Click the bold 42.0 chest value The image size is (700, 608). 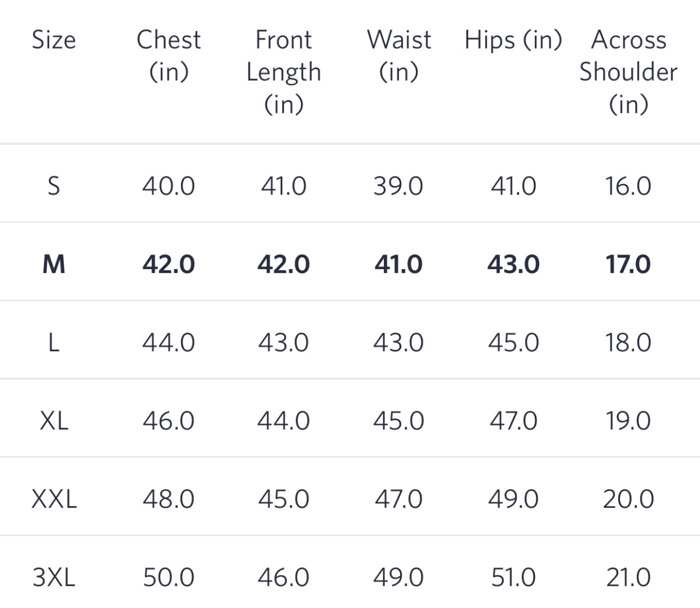[168, 264]
